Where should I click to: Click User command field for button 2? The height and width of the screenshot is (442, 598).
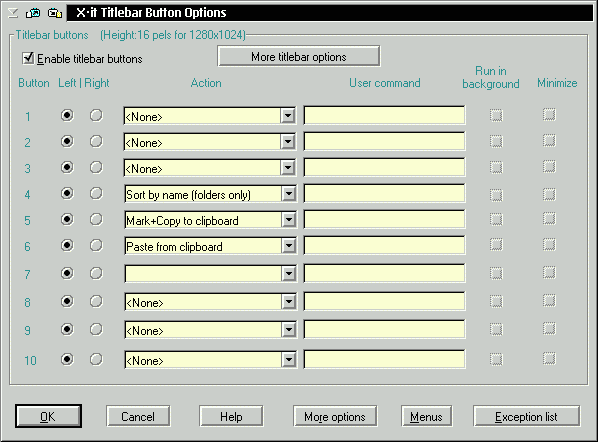(x=384, y=141)
